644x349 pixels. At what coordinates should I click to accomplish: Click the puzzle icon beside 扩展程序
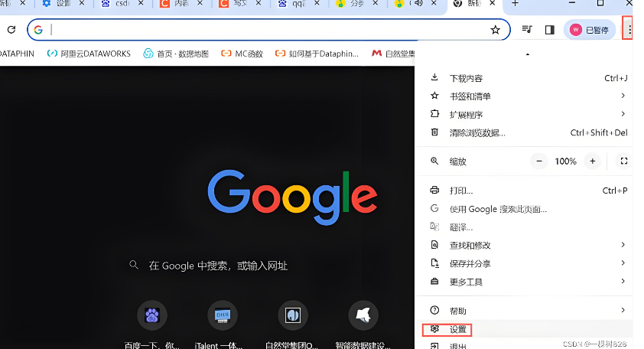tap(434, 114)
